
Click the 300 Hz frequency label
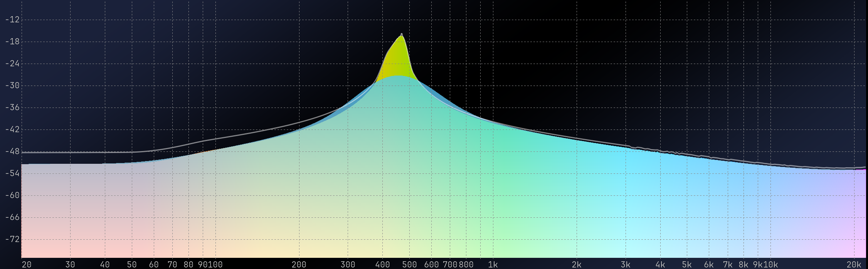[348, 265]
